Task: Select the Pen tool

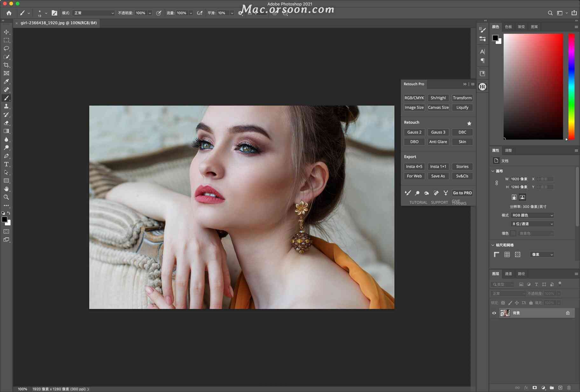Action: (6, 156)
